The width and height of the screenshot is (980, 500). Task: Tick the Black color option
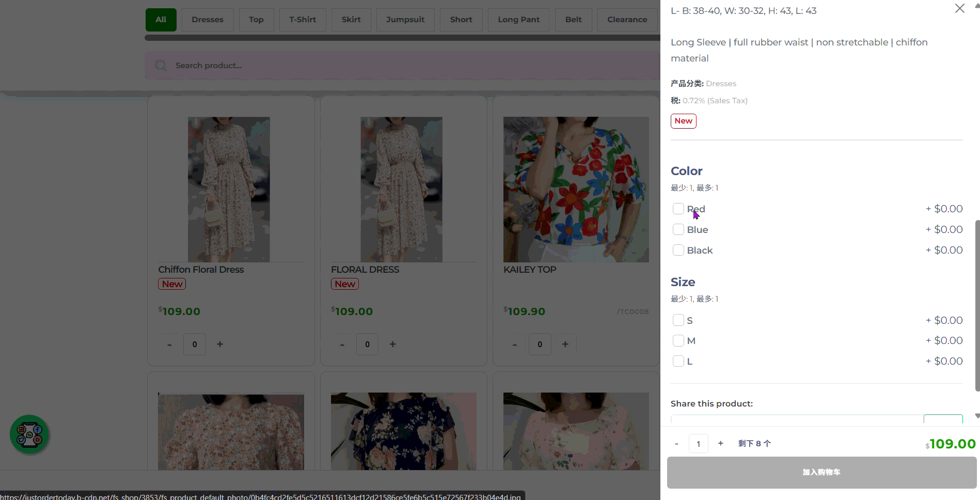click(x=678, y=250)
